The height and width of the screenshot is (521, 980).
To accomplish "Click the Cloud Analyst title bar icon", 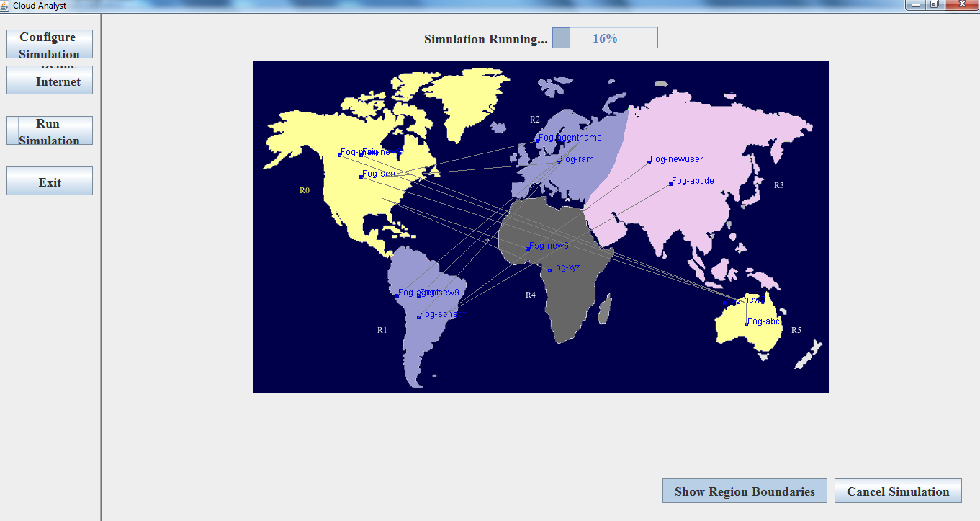I will tap(6, 5).
